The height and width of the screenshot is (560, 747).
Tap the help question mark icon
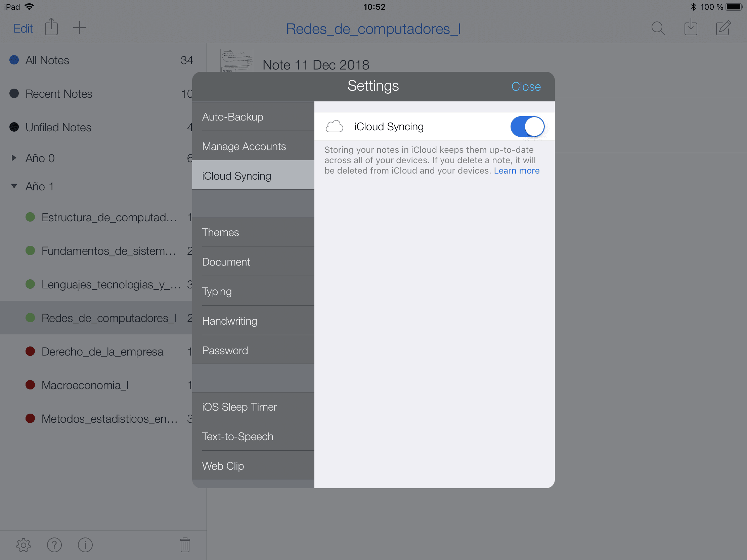click(x=54, y=545)
